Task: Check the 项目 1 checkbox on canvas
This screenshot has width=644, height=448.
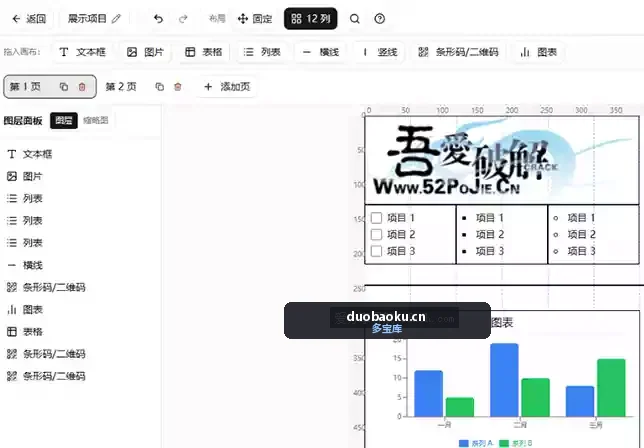Action: pyautogui.click(x=376, y=218)
